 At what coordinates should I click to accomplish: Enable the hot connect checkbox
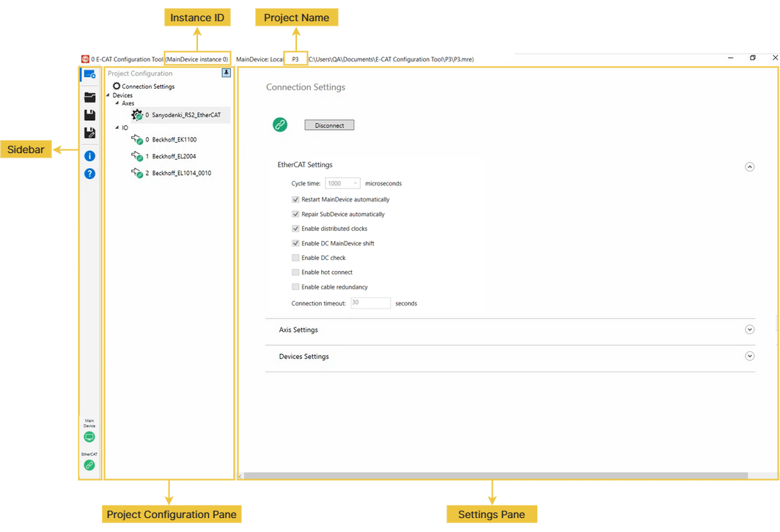point(295,273)
